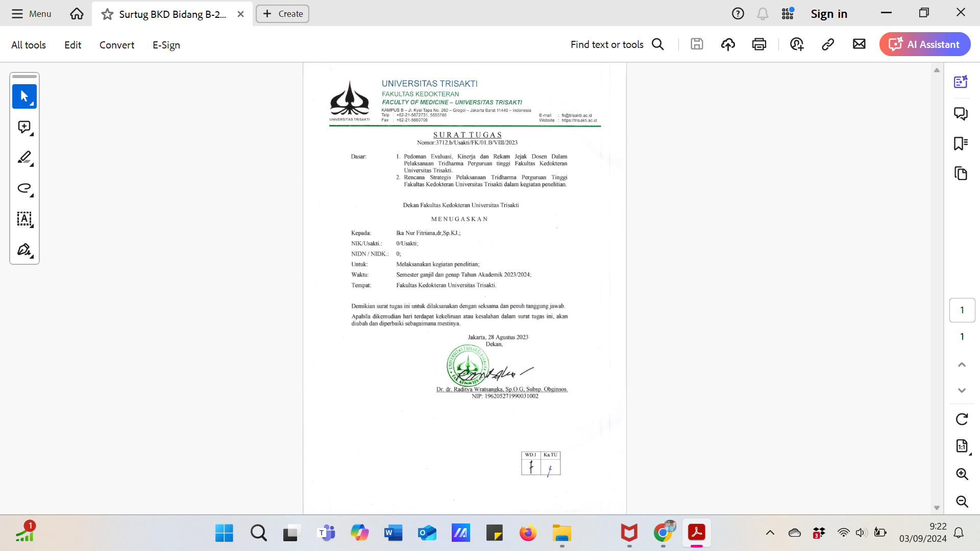Open notifications bell in Acrobat
The height and width of the screenshot is (551, 980).
click(763, 14)
